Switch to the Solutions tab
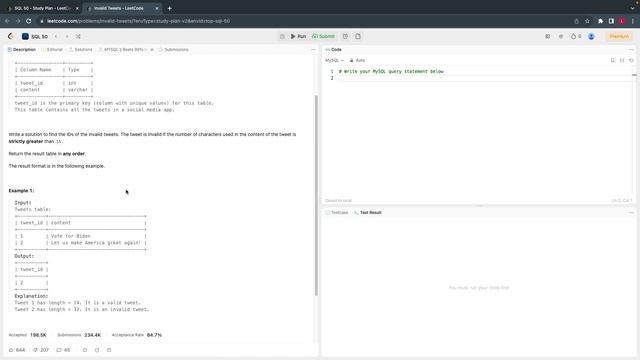Screen dimensions: 640x360 pos(80,49)
